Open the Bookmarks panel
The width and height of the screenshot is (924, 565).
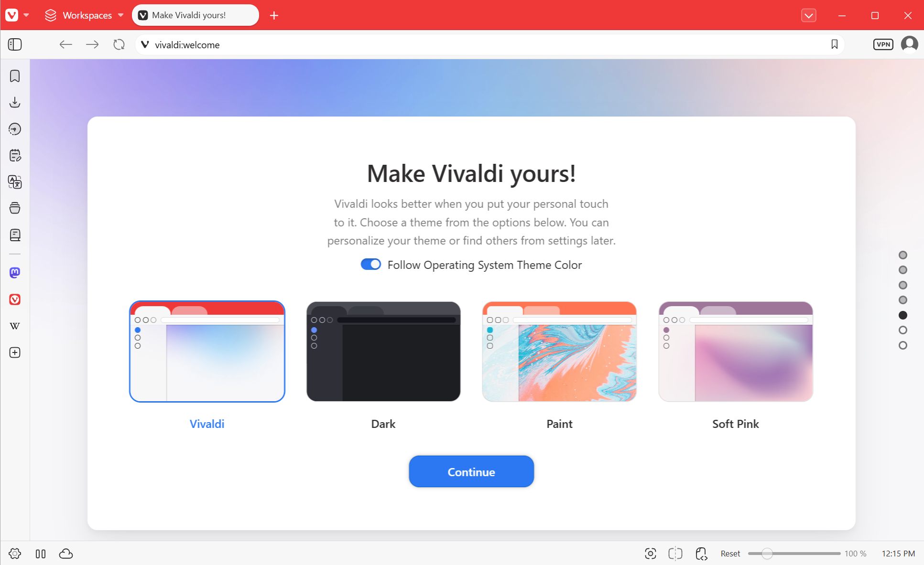click(x=15, y=76)
